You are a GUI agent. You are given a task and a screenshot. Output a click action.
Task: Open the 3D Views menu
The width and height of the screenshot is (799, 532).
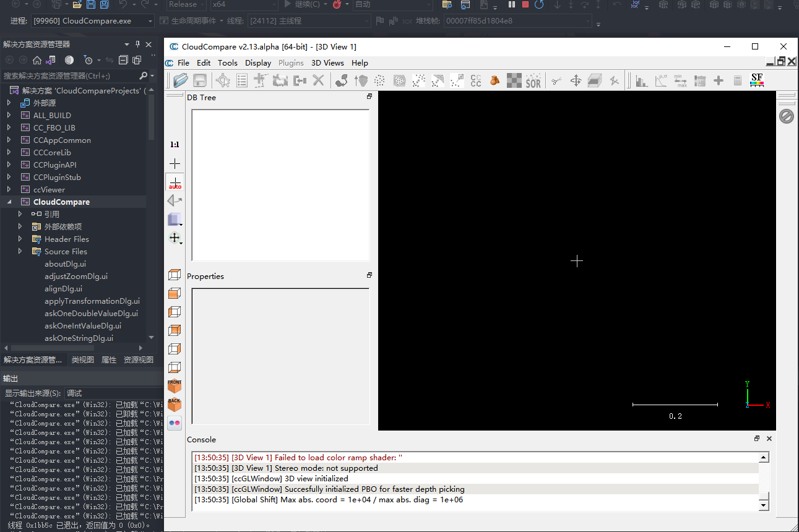click(x=327, y=62)
